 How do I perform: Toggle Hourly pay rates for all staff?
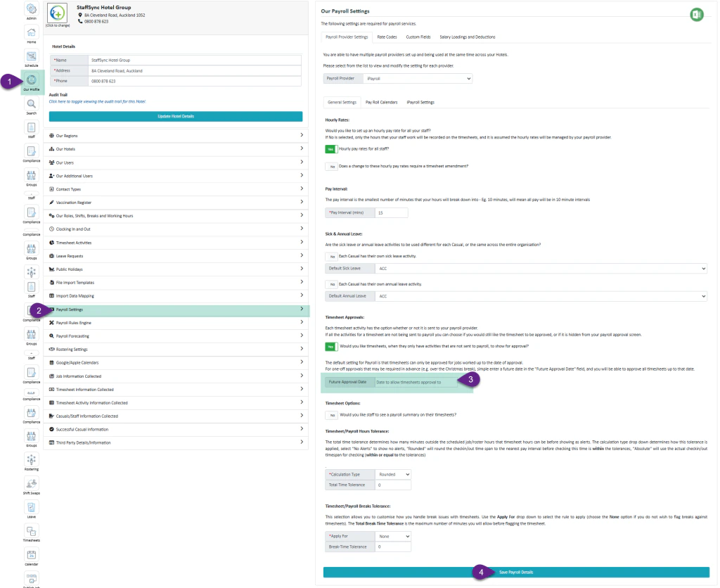(331, 149)
